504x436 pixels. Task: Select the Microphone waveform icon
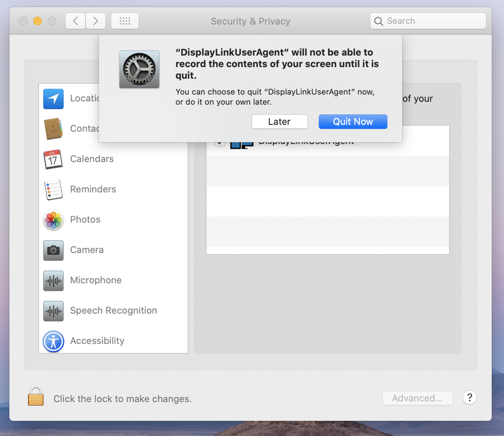(x=53, y=281)
